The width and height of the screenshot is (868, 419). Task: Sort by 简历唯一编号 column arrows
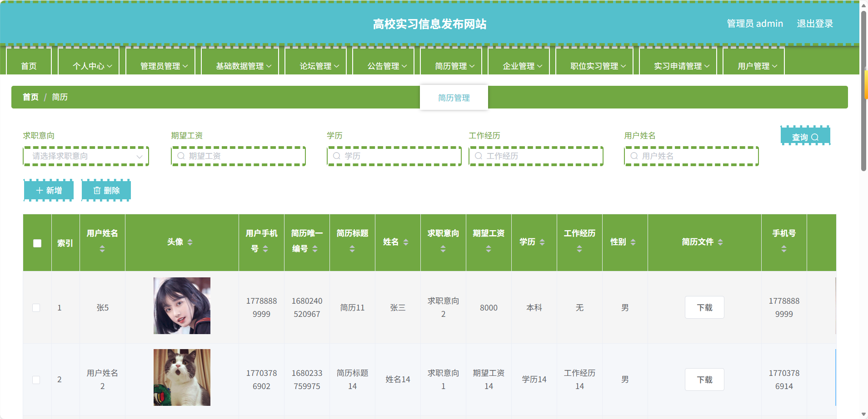[315, 249]
